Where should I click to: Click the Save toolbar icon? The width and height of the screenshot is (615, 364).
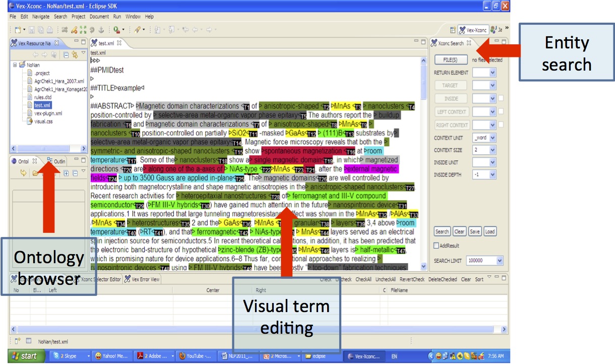pos(33,30)
